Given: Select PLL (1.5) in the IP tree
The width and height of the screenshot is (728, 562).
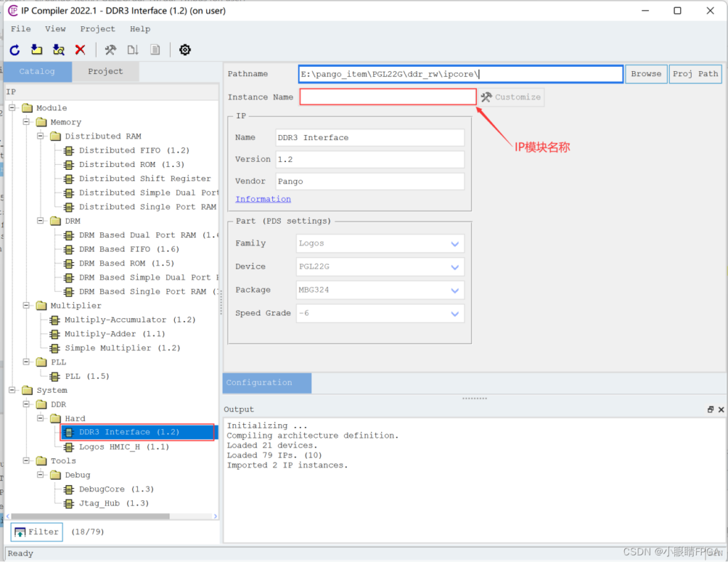Looking at the screenshot, I should pos(87,376).
